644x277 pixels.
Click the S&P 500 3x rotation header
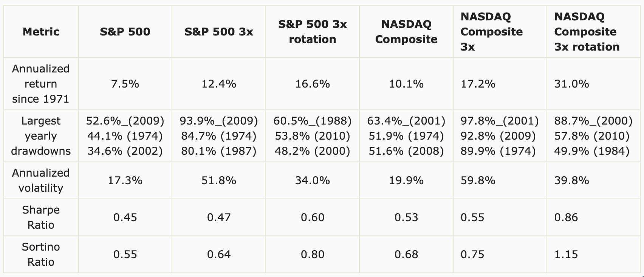coord(312,32)
